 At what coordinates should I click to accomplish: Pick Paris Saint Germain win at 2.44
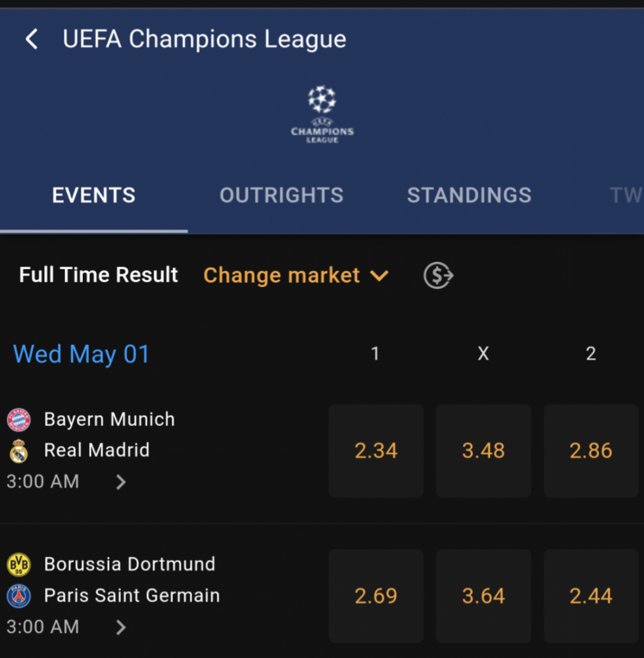coord(591,596)
